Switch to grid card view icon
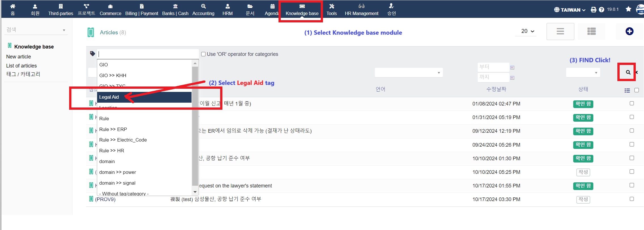Image resolution: width=644 pixels, height=230 pixels. 591,31
